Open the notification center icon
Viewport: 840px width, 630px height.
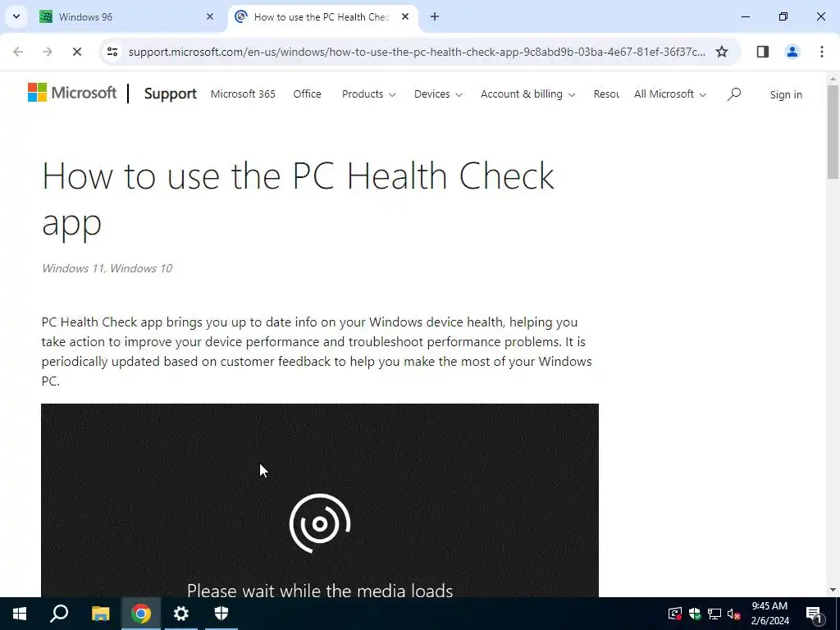(x=815, y=614)
